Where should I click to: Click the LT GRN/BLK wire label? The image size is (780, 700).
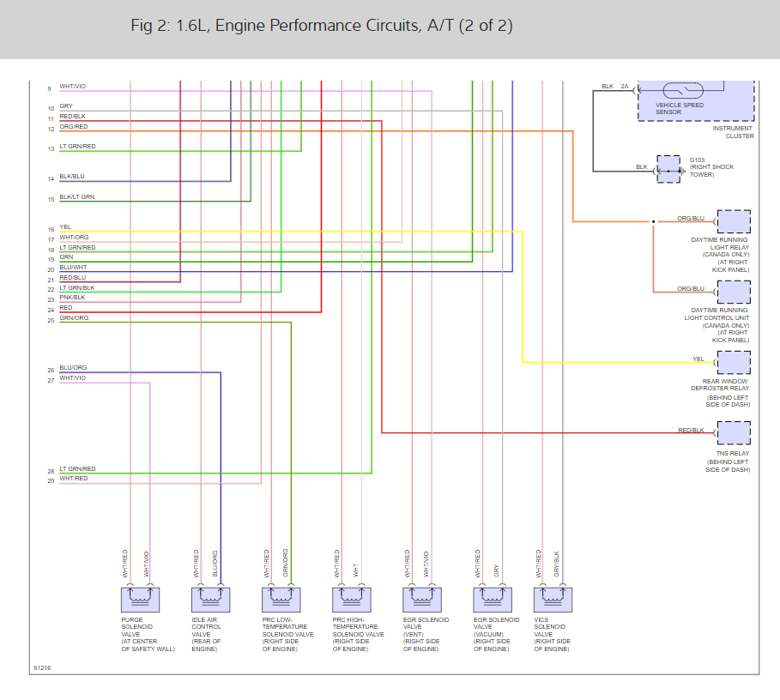pyautogui.click(x=77, y=288)
